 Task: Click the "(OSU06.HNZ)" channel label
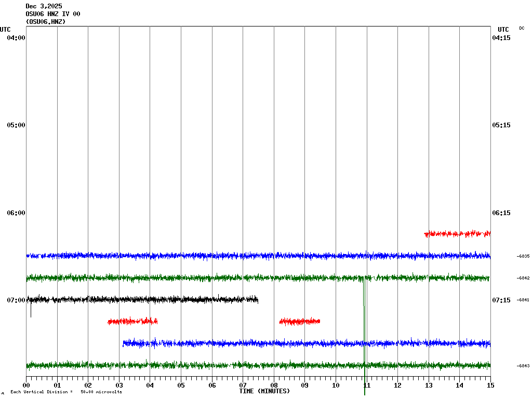pos(46,22)
